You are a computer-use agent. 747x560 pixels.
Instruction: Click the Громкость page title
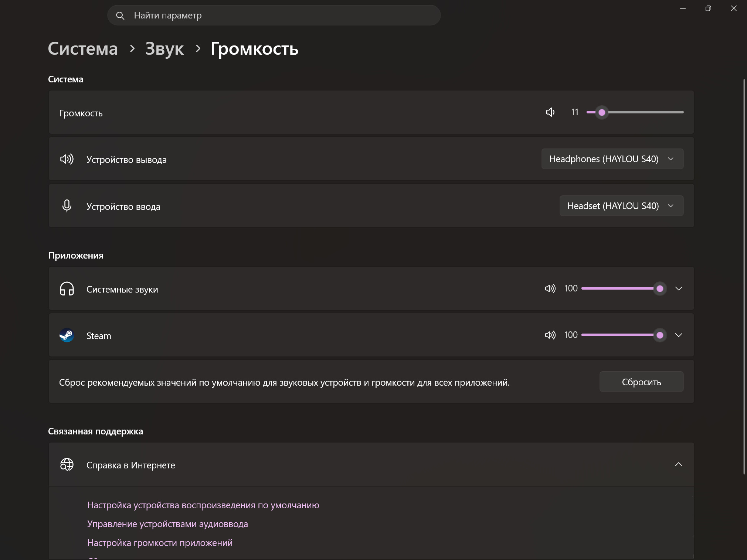254,48
